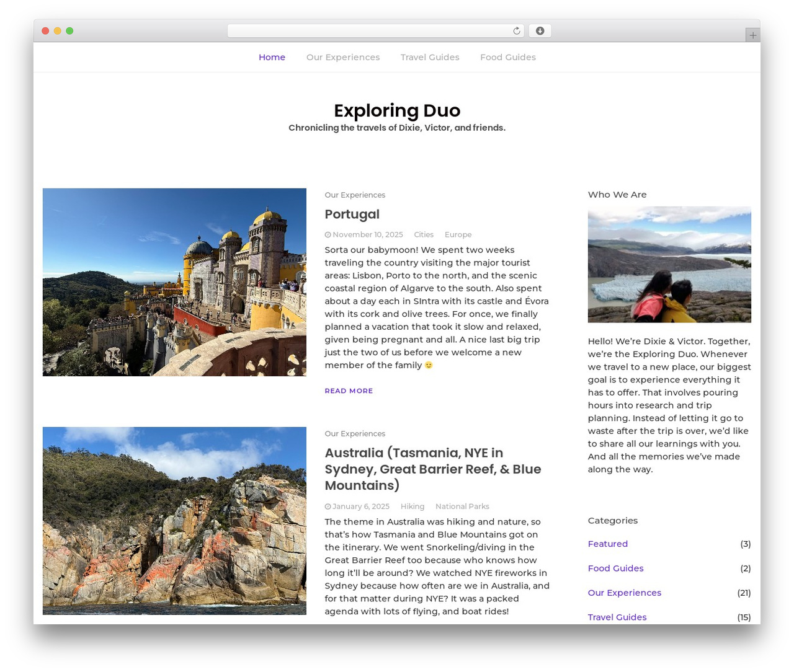Open the Travel Guides category in sidebar

(617, 617)
